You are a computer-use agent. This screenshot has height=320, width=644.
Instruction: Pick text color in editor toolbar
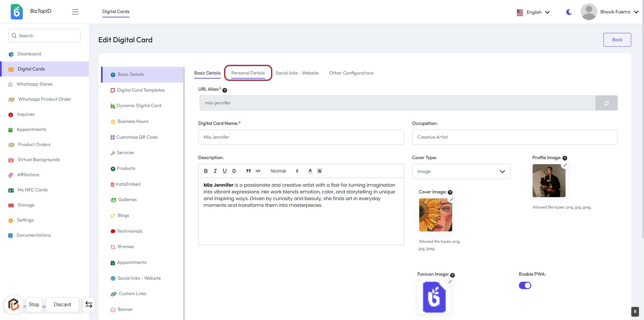tap(310, 171)
